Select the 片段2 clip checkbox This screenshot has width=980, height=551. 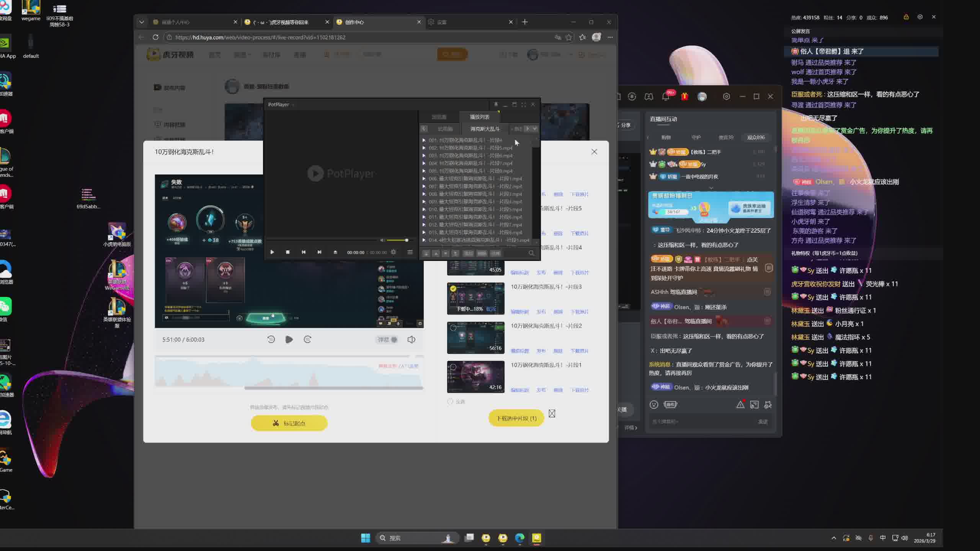tap(453, 328)
